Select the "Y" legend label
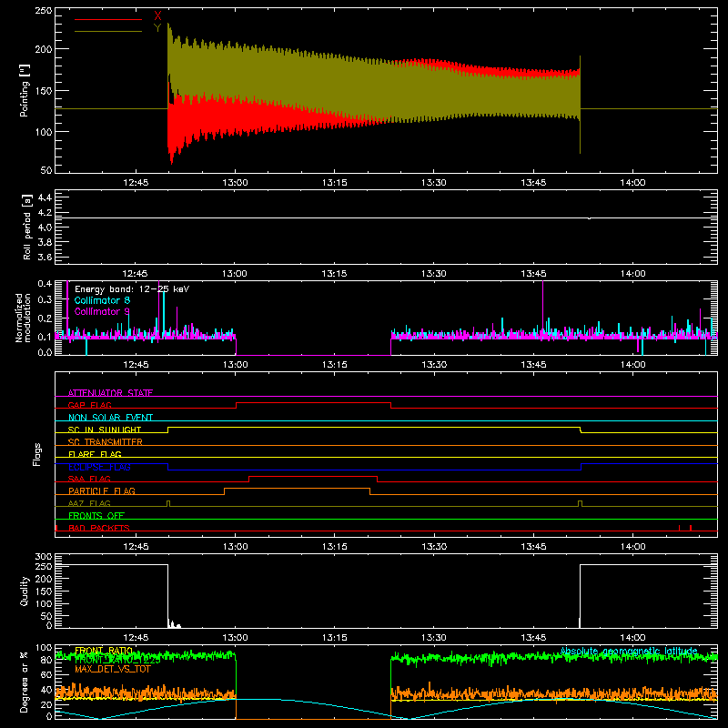 coord(157,28)
